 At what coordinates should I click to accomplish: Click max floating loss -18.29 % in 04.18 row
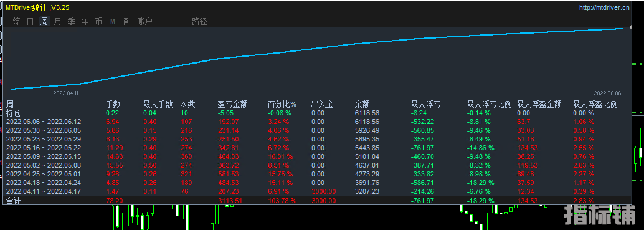[481, 183]
